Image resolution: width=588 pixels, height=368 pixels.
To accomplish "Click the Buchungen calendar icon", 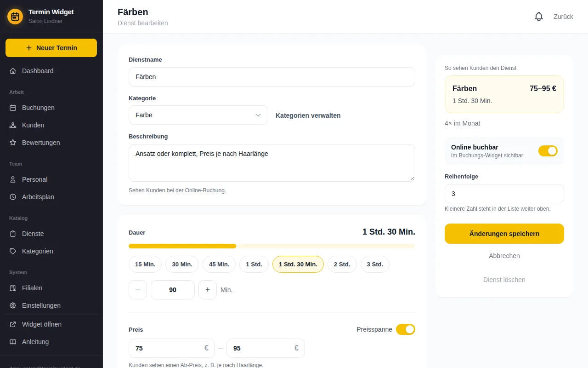I will point(13,108).
